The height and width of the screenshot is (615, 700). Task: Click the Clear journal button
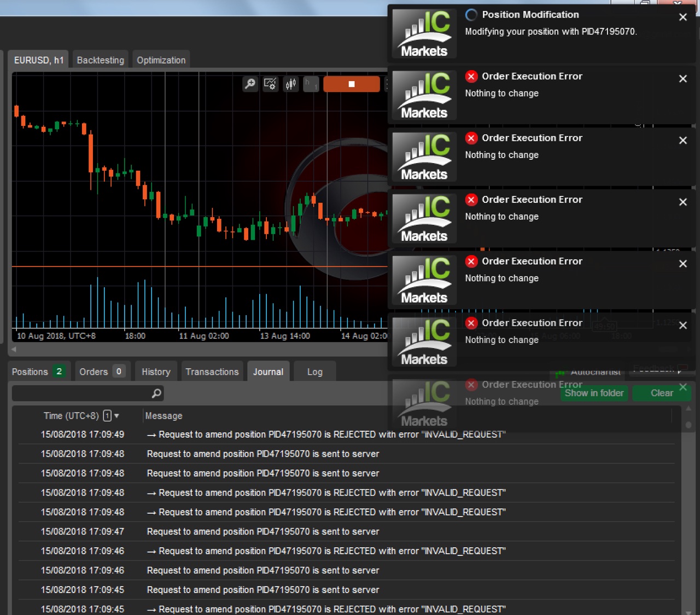[x=662, y=393]
